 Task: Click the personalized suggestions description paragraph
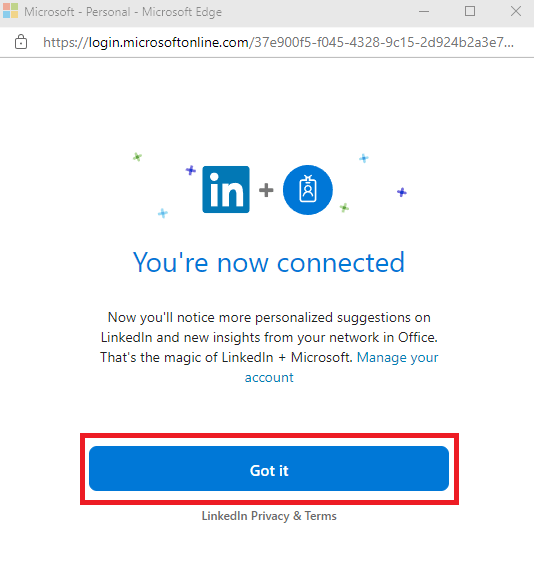(269, 347)
